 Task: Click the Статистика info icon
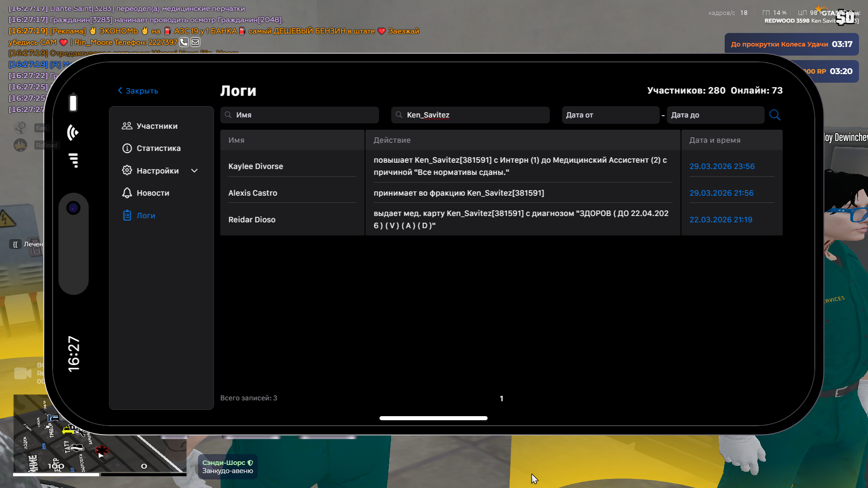click(127, 148)
